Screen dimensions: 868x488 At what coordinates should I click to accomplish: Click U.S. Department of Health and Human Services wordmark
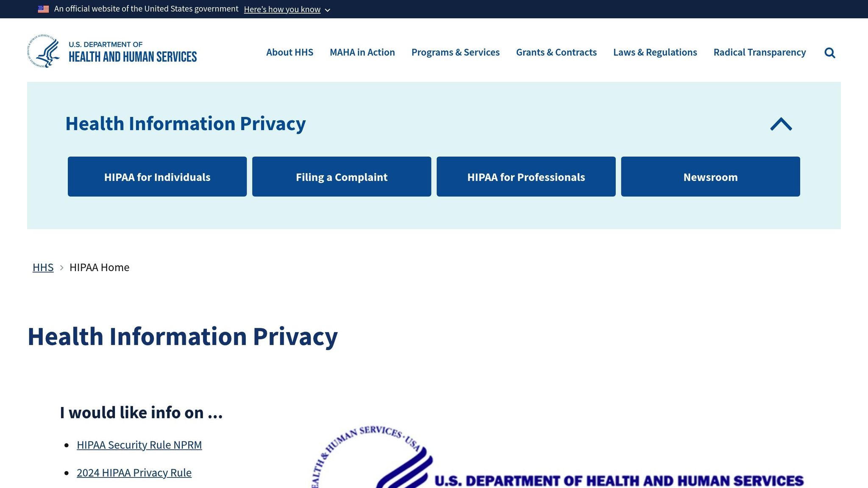(x=133, y=52)
